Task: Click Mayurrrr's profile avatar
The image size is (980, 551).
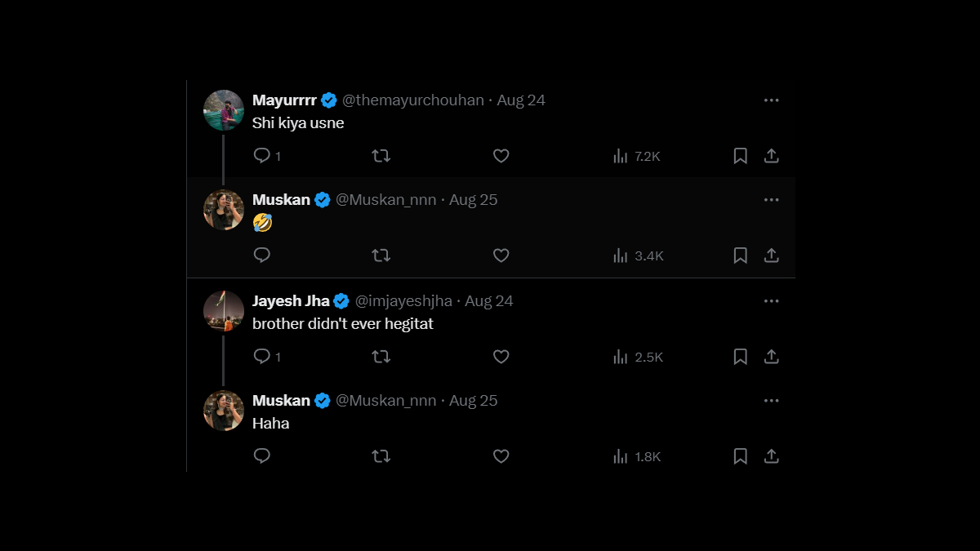Action: coord(224,110)
